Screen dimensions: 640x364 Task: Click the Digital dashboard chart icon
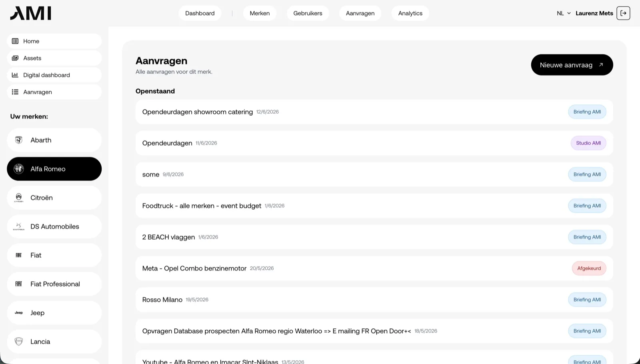point(15,75)
